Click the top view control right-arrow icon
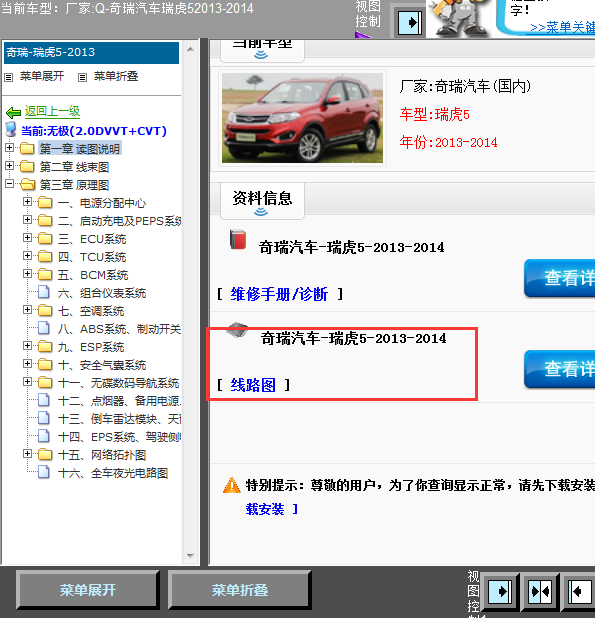Viewport: 595px width, 618px height. [410, 22]
